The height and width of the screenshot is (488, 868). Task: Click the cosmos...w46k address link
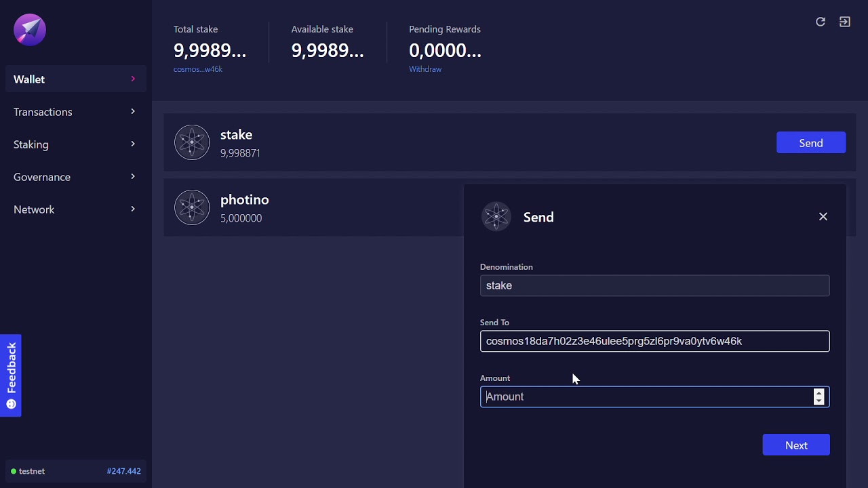[x=198, y=69]
